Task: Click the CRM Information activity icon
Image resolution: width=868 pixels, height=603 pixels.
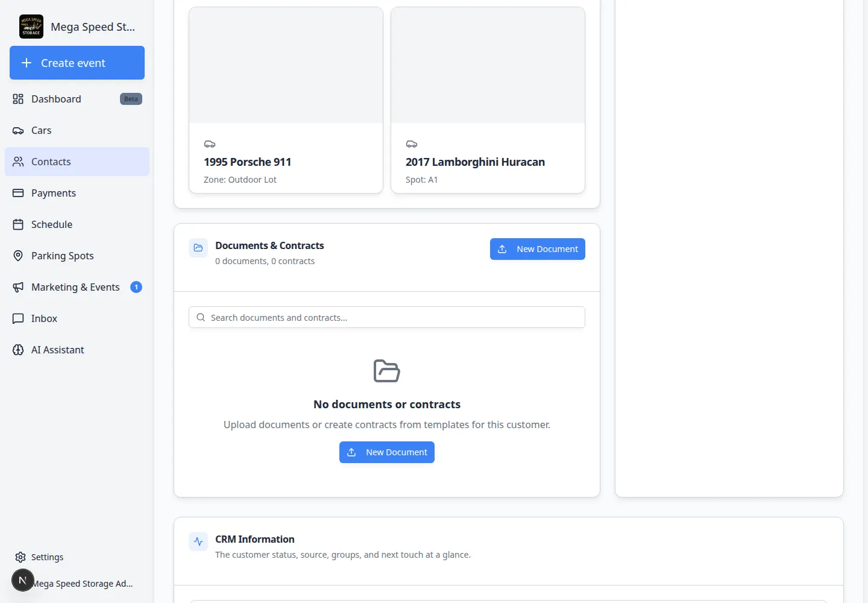Action: click(x=198, y=541)
